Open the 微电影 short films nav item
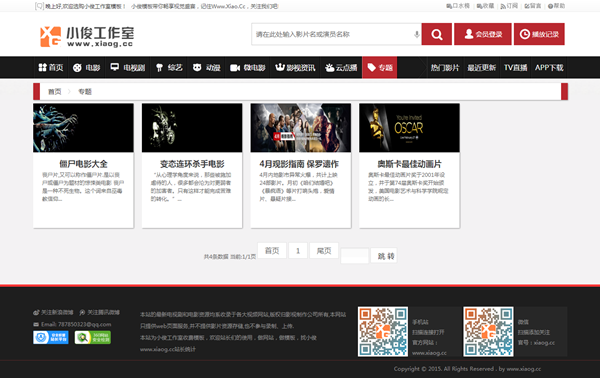 (248, 68)
